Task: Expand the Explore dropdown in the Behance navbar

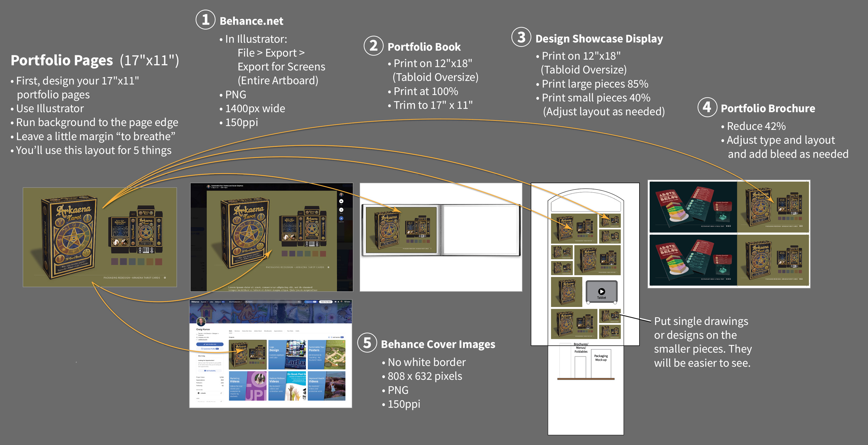Action: click(x=205, y=302)
